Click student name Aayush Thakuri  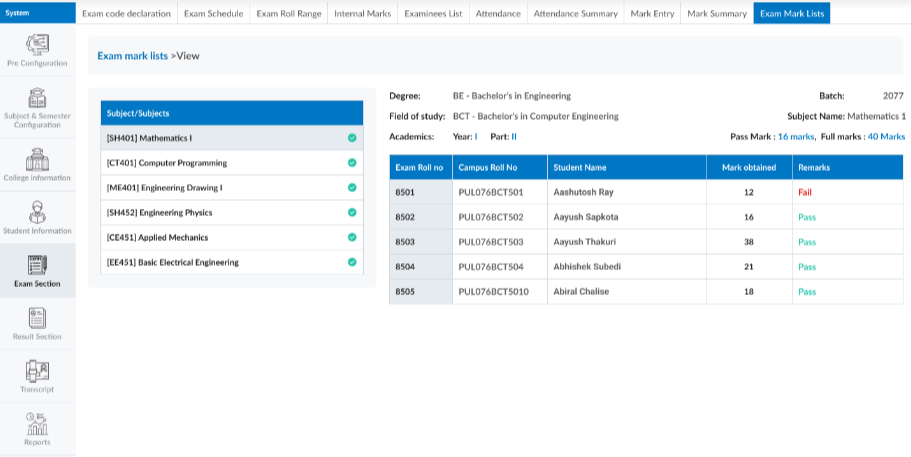tap(584, 242)
